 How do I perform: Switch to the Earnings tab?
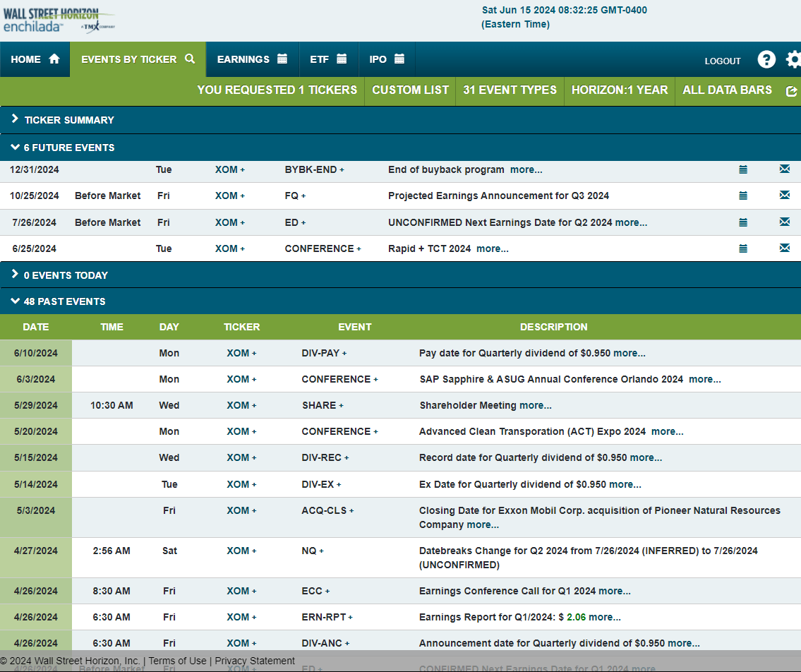pos(253,59)
